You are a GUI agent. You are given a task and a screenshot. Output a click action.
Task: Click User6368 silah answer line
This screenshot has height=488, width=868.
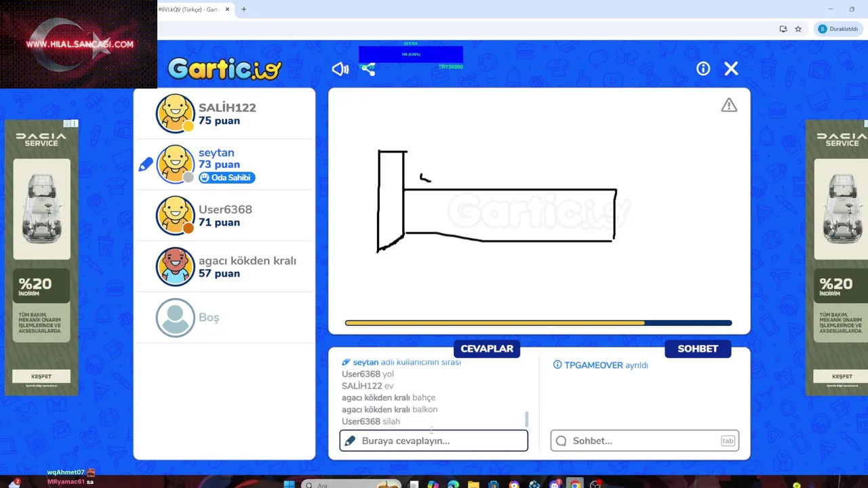tap(371, 421)
